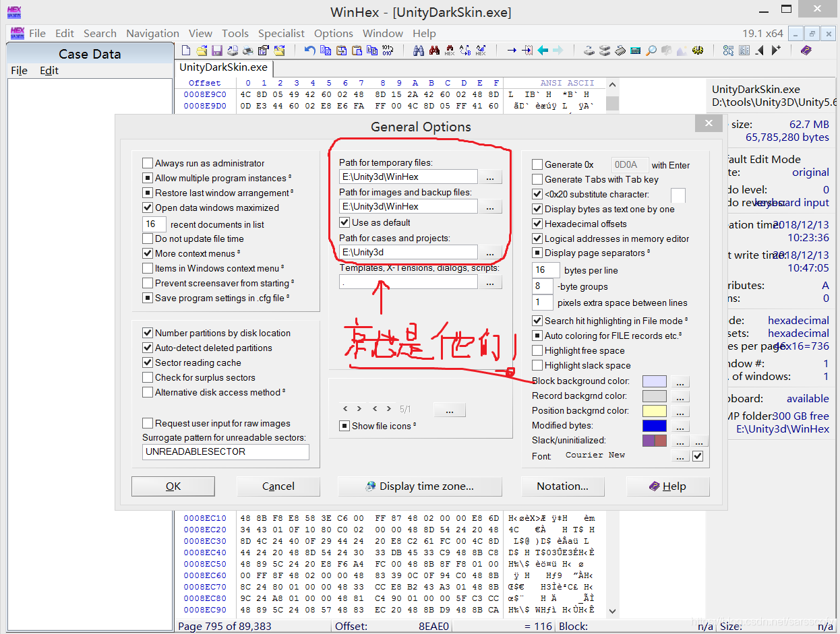Click the WinHex logo in title bar
This screenshot has height=634, width=840.
tap(13, 12)
